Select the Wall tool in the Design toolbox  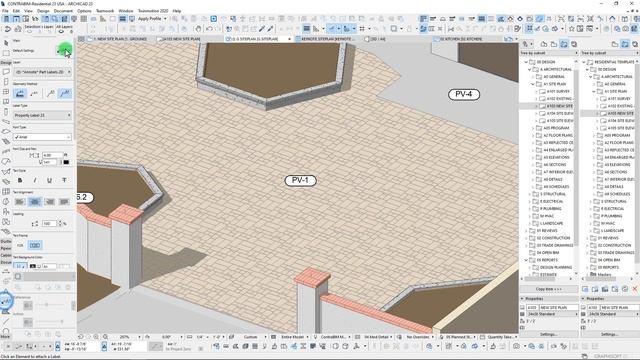6,72
